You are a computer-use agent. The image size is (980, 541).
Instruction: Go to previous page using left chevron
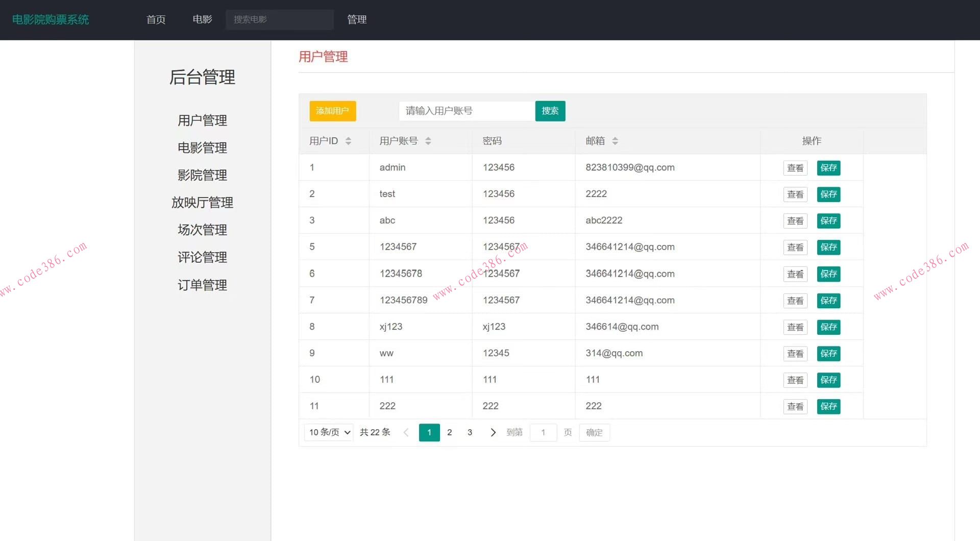pyautogui.click(x=406, y=432)
